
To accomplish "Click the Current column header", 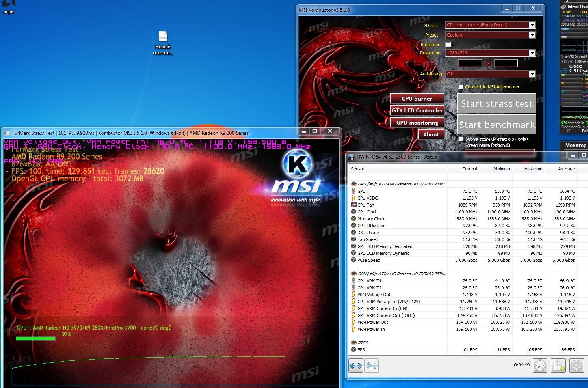I will click(463, 169).
